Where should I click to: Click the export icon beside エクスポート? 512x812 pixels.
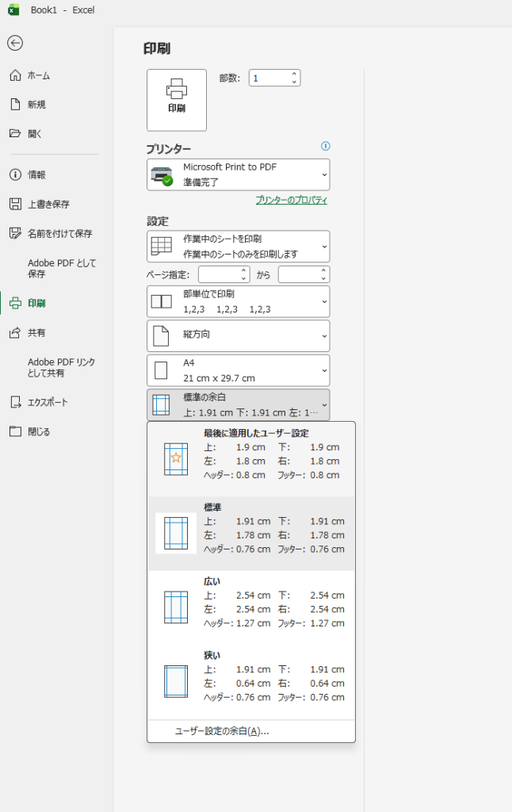(16, 402)
